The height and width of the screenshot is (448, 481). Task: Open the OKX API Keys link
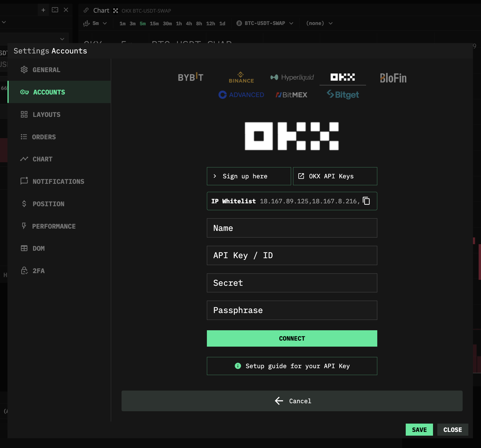tap(335, 176)
